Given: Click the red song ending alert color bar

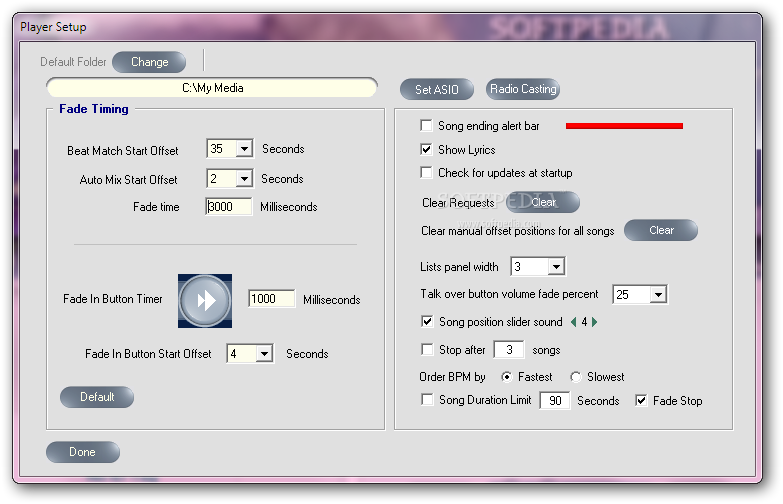Looking at the screenshot, I should tap(624, 126).
